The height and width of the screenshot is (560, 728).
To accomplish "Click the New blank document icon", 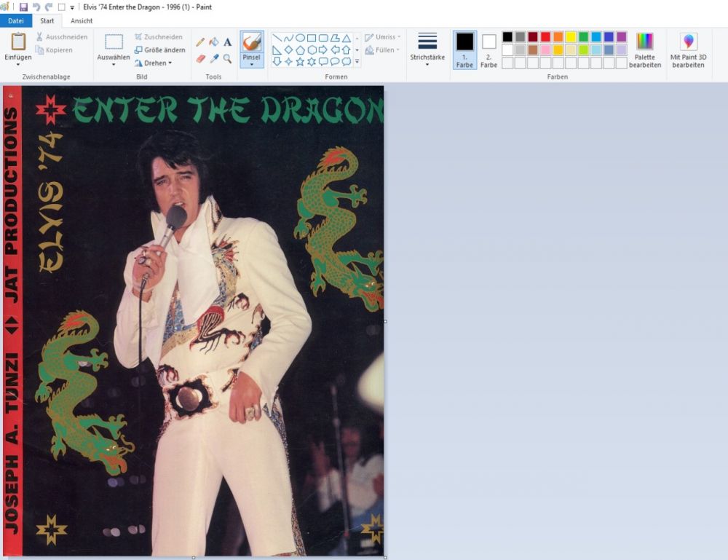I will click(61, 7).
